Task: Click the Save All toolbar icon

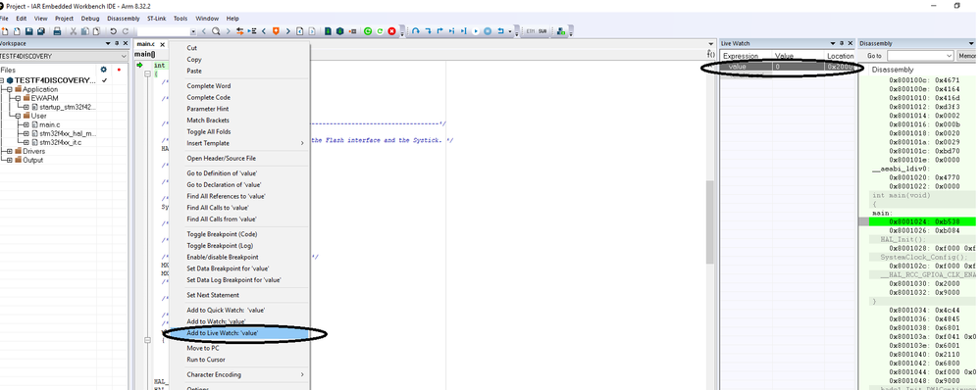Action: pos(41,31)
